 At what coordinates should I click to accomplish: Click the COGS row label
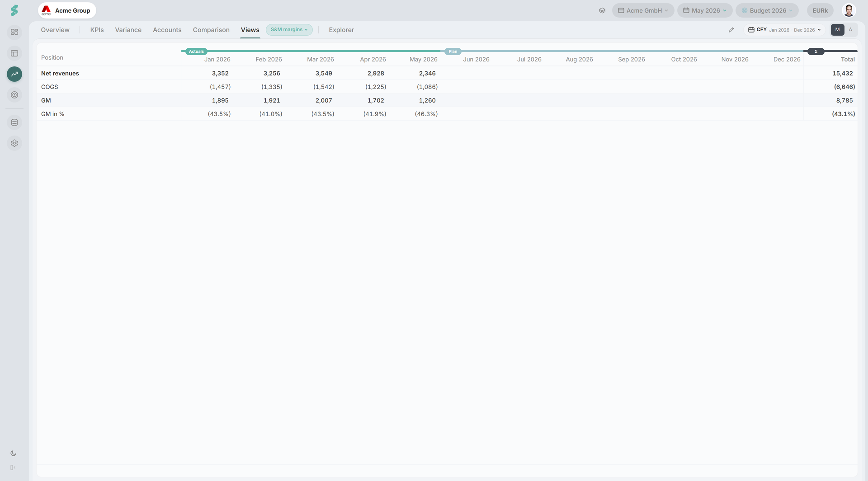tap(50, 87)
